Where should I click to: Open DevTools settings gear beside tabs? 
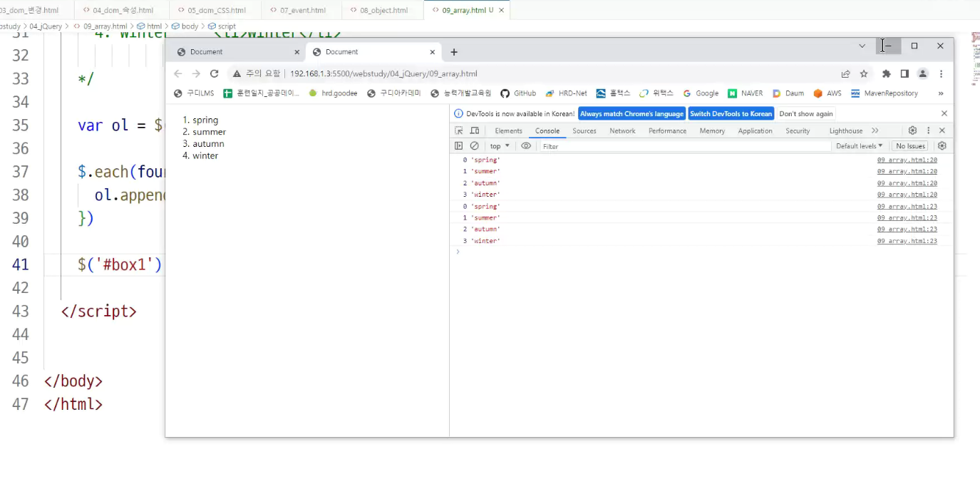tap(912, 130)
